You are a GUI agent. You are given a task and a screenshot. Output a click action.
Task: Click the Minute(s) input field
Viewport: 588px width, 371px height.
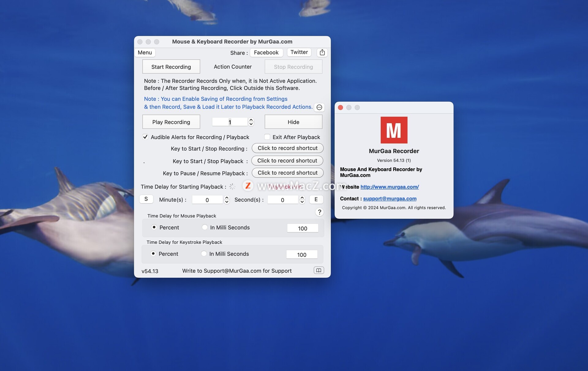(207, 200)
